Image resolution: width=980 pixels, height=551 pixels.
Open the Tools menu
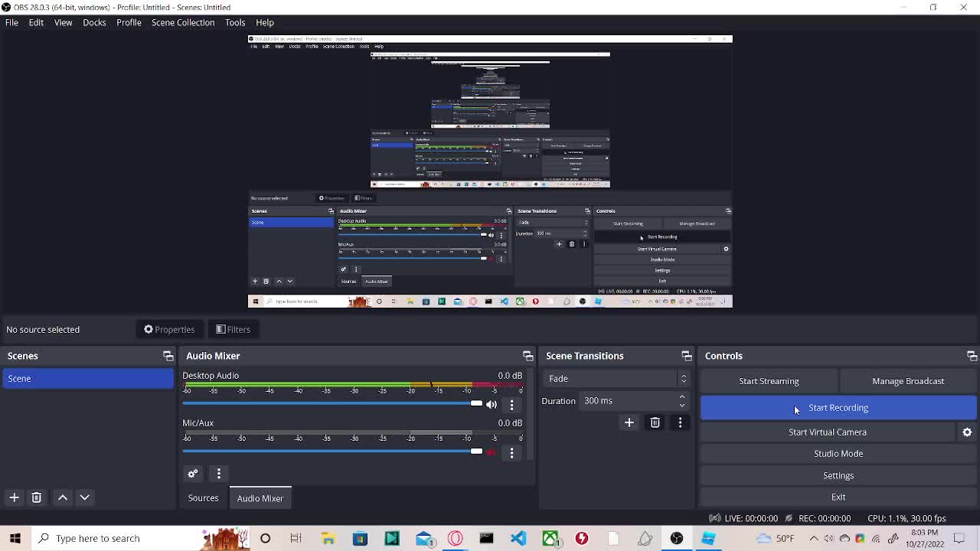(x=235, y=22)
